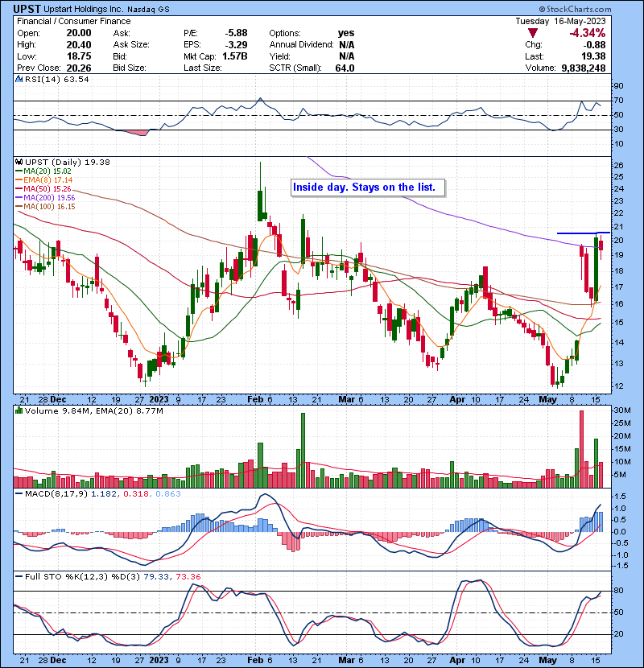The height and width of the screenshot is (668, 644).
Task: Click the Upstart Holdings Inc. company name
Action: (x=84, y=9)
